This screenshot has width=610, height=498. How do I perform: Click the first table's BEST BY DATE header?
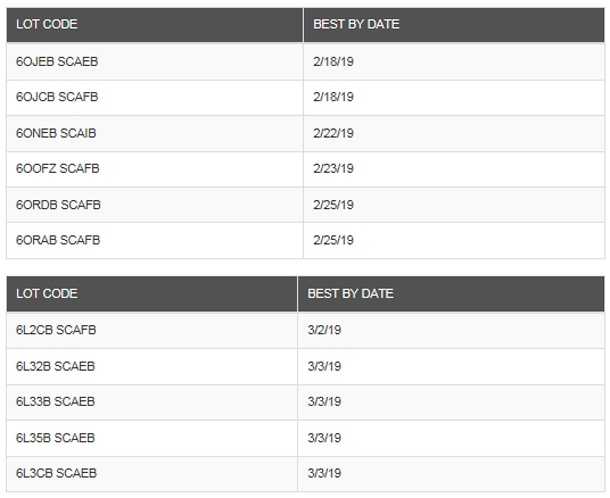(x=356, y=24)
